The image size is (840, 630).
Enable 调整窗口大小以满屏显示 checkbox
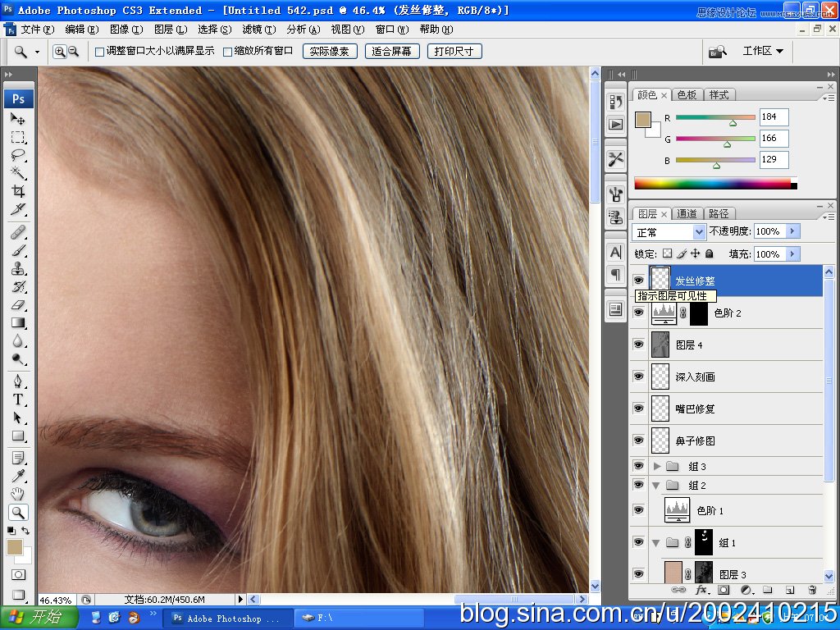click(99, 52)
